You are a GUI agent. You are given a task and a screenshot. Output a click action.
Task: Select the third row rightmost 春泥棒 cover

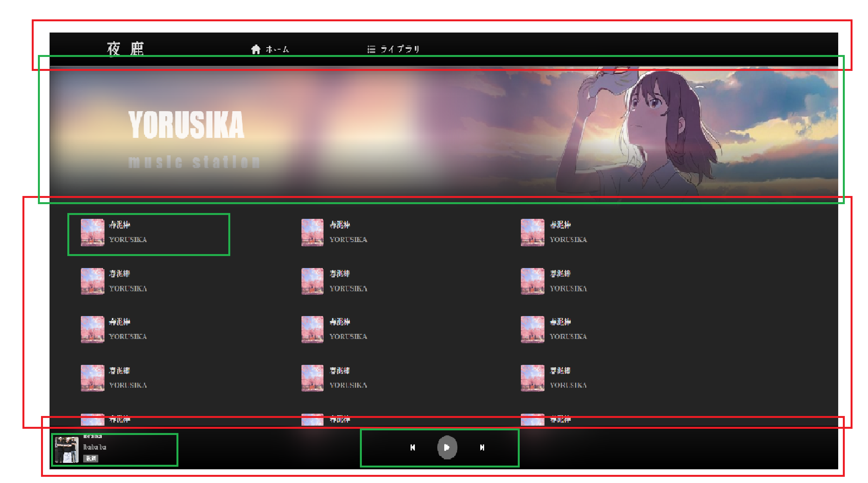point(532,330)
